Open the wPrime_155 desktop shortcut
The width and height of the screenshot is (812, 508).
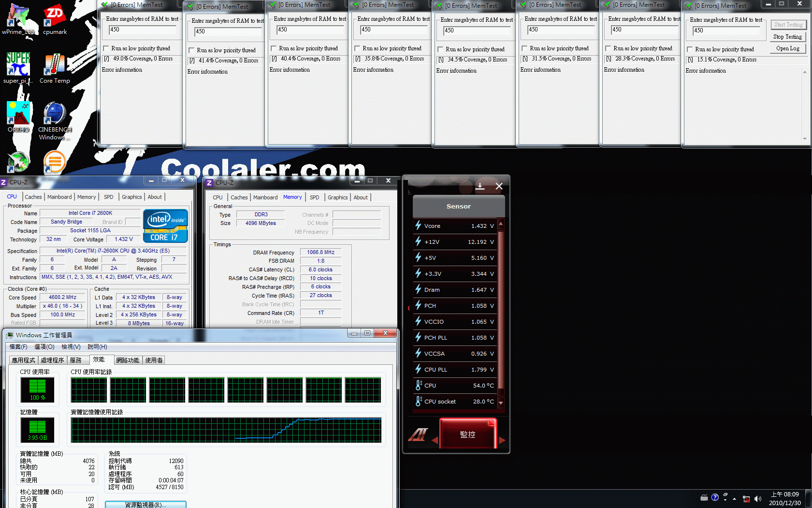tap(18, 19)
